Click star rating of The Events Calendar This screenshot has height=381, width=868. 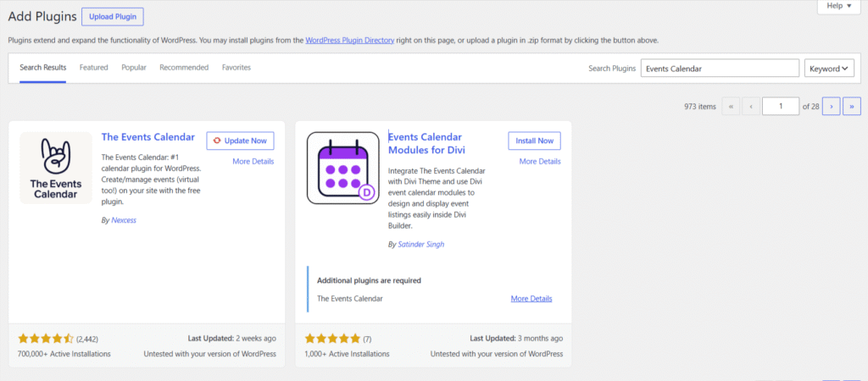[46, 339]
